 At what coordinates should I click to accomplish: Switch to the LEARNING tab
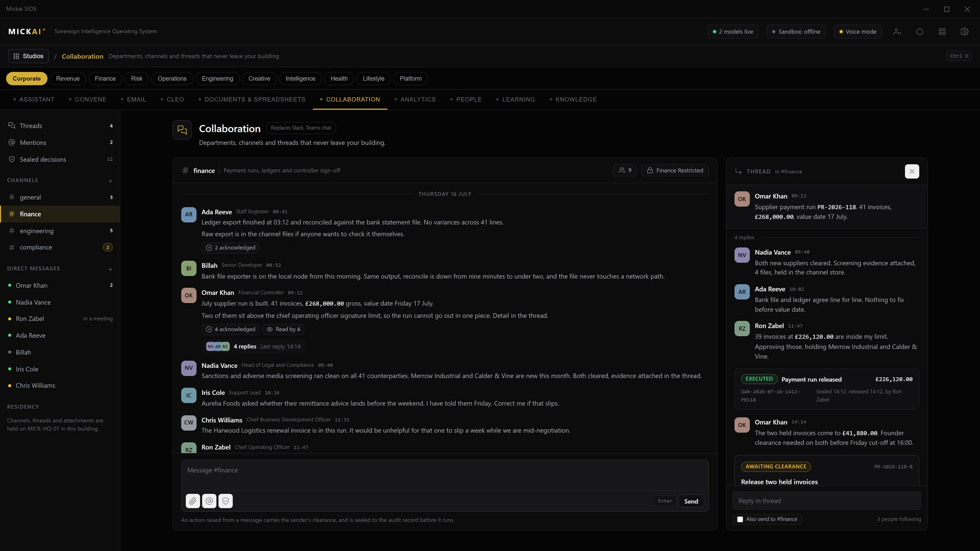click(515, 99)
